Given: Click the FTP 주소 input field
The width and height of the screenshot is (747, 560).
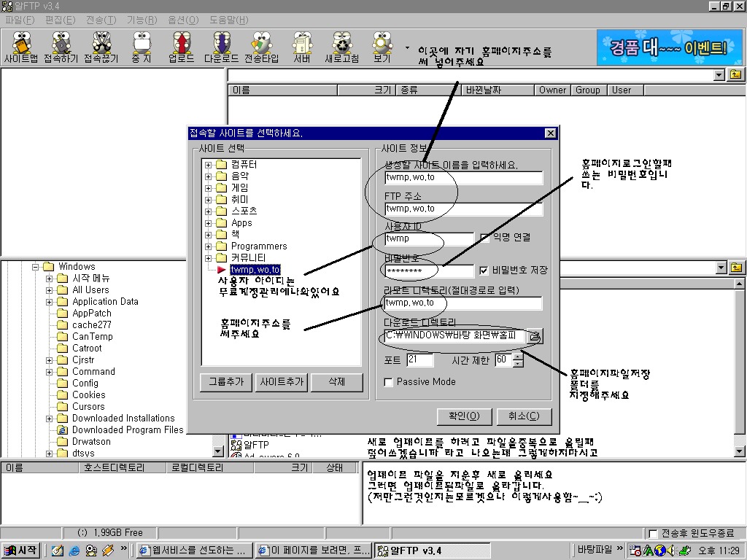Looking at the screenshot, I should [464, 209].
